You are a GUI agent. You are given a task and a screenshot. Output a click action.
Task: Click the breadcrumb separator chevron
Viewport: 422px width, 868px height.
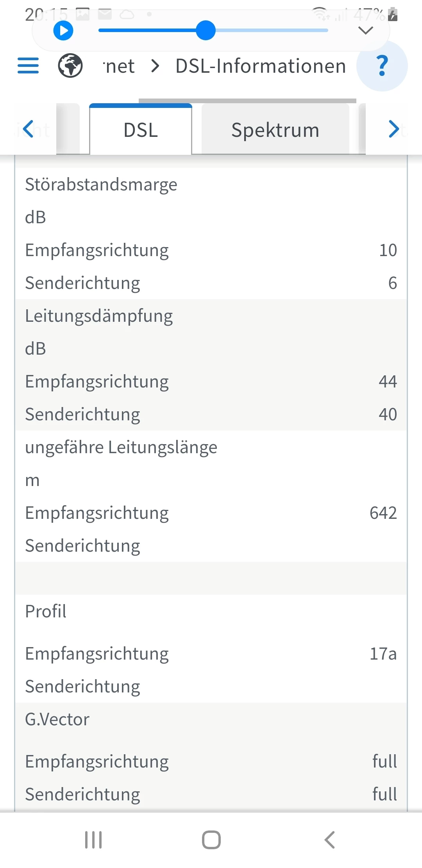click(x=155, y=66)
